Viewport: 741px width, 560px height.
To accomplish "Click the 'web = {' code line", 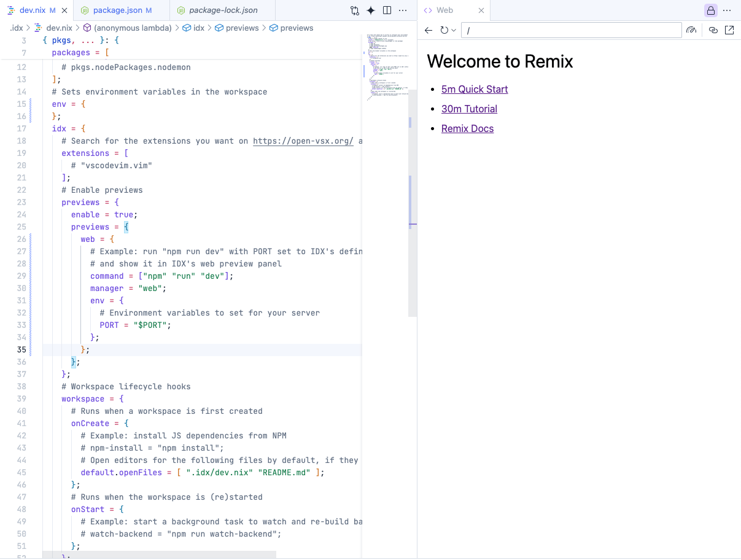I will (97, 239).
